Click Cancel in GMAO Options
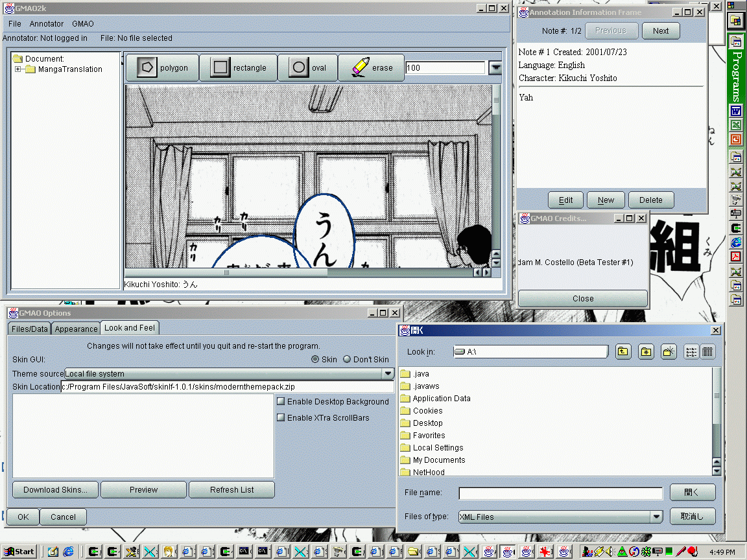 pyautogui.click(x=63, y=517)
